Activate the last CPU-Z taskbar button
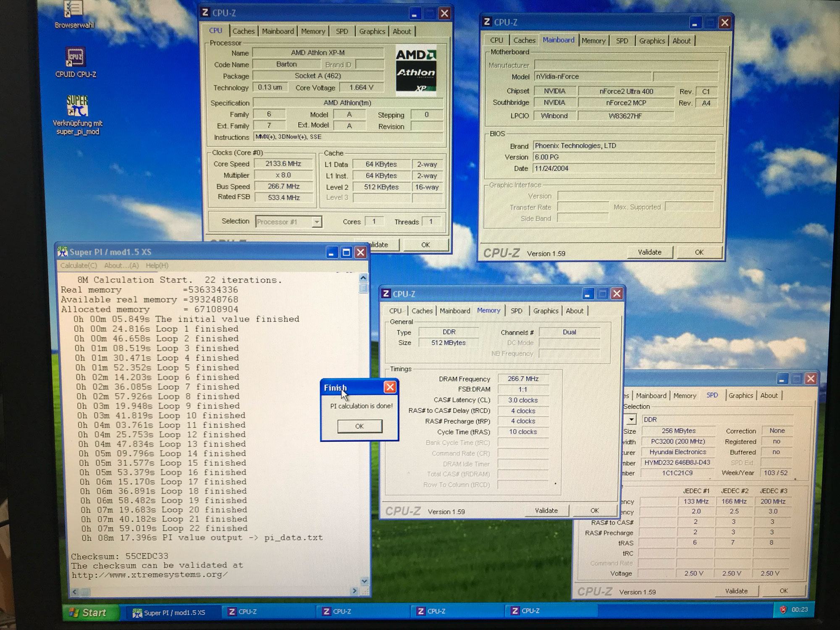The image size is (840, 630). (x=551, y=611)
